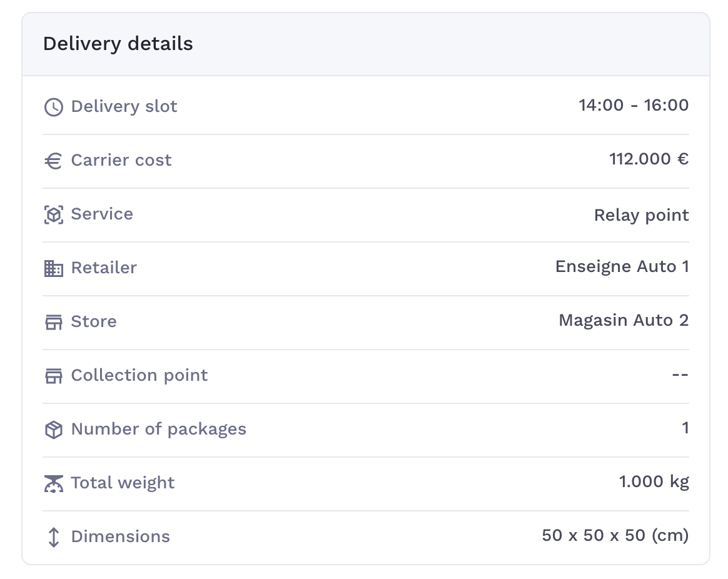Click the 50 x 50 x 50 dimensions value

pyautogui.click(x=615, y=535)
